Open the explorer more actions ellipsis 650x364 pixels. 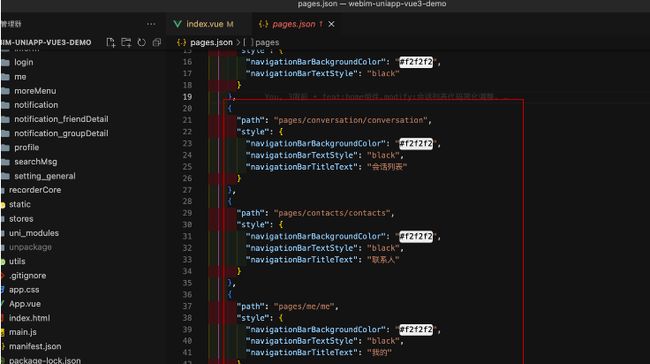(151, 24)
